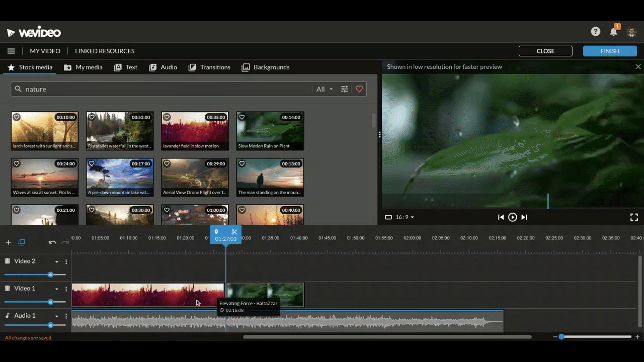Image resolution: width=644 pixels, height=362 pixels.
Task: Adjust the Audio 1 track volume slider
Action: [35, 325]
